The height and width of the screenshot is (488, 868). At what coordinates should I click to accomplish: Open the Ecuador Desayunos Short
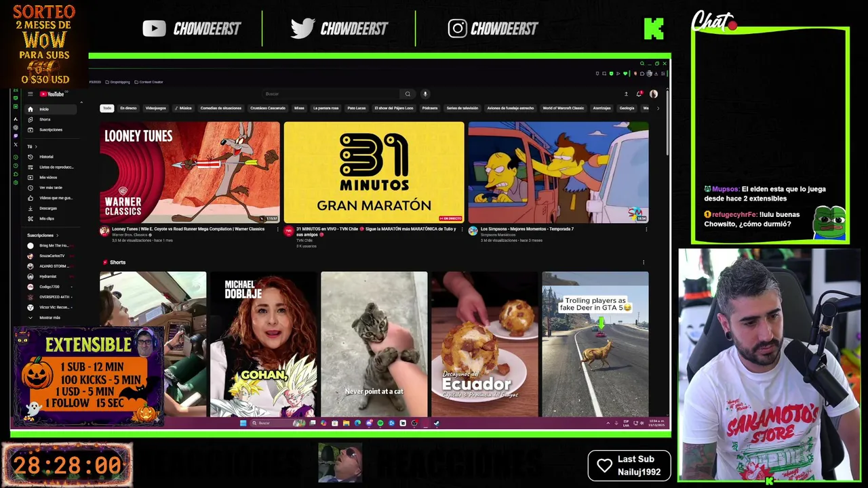click(485, 344)
